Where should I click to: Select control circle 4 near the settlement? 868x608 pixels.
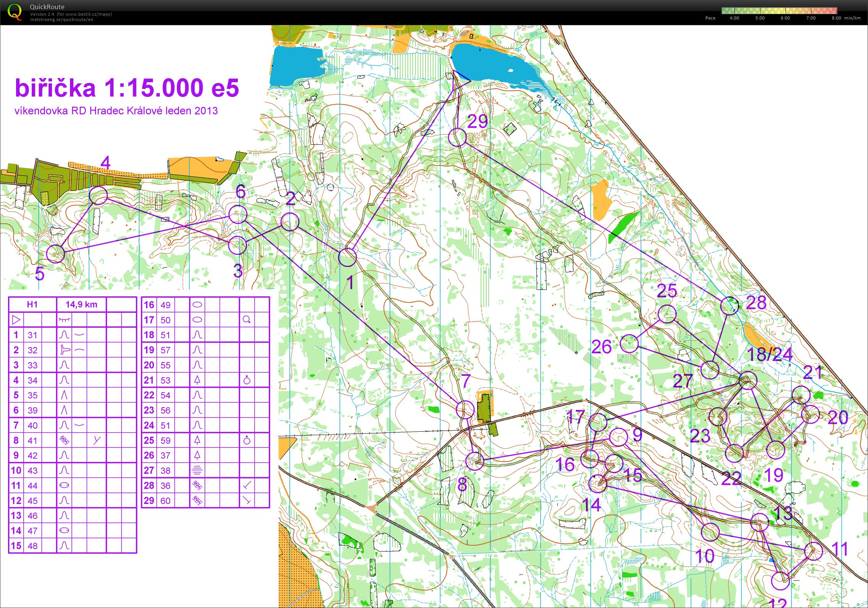(x=98, y=195)
